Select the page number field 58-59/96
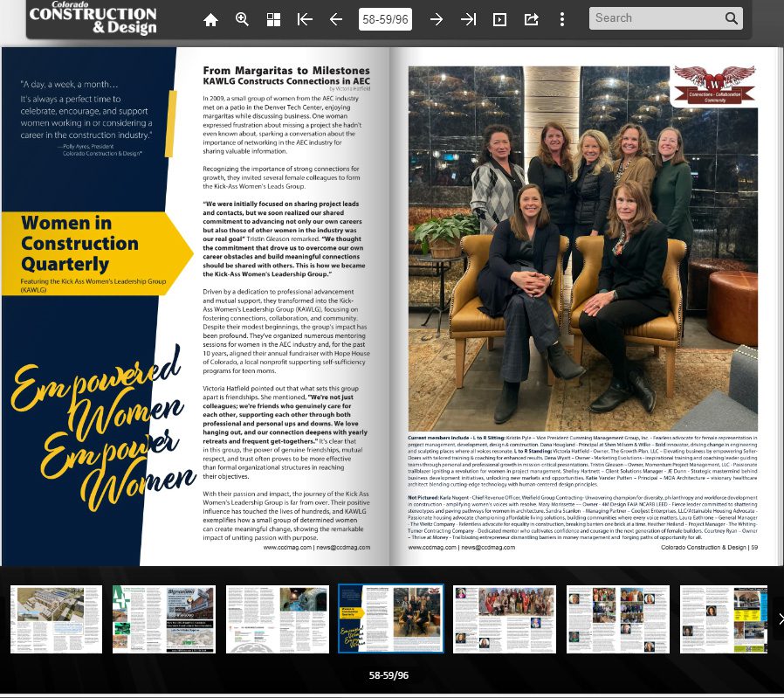The image size is (784, 698). (386, 19)
